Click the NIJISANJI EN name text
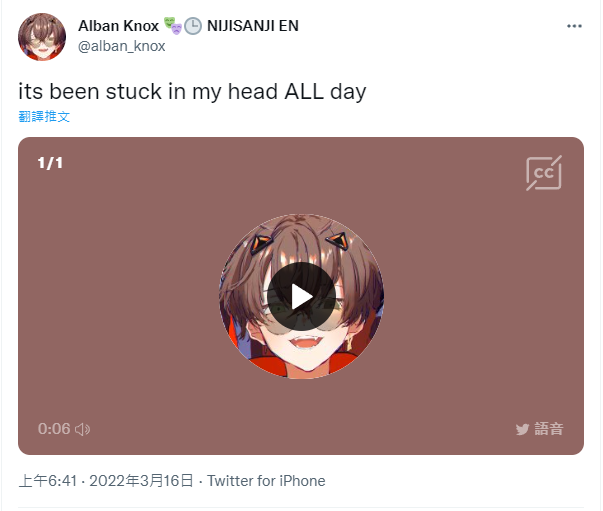Screen dimensions: 603x511 (253, 26)
